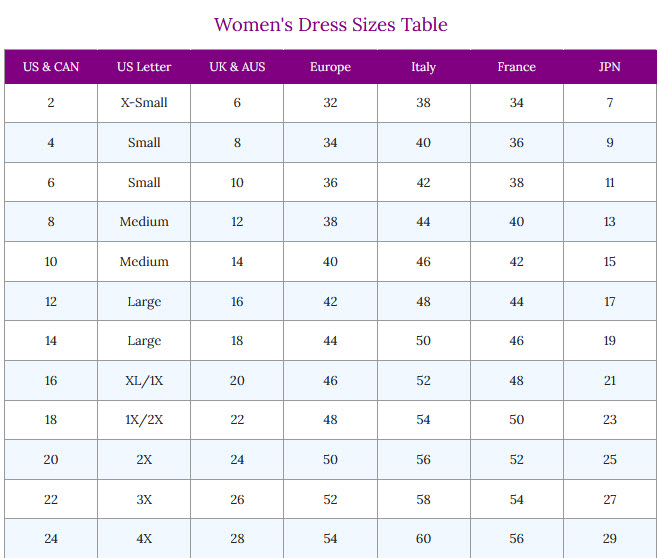Click the US & CAN column header
Viewport: 657px width, 558px height.
tap(51, 67)
